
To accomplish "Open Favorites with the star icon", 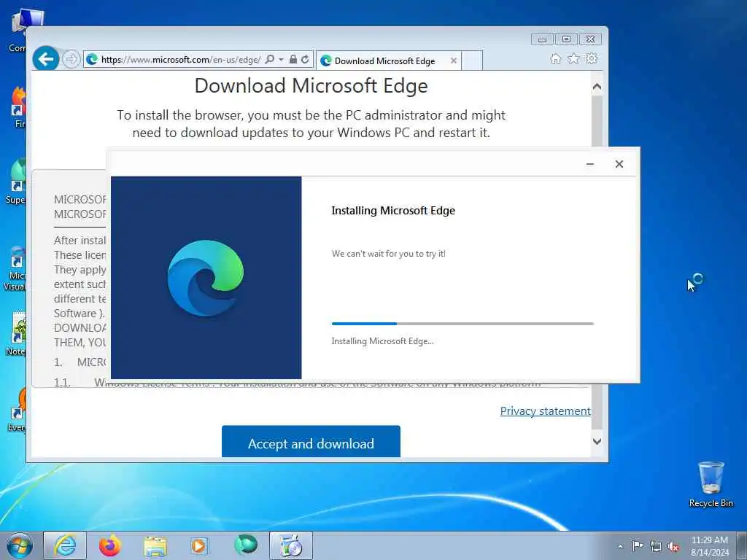I will pos(573,58).
